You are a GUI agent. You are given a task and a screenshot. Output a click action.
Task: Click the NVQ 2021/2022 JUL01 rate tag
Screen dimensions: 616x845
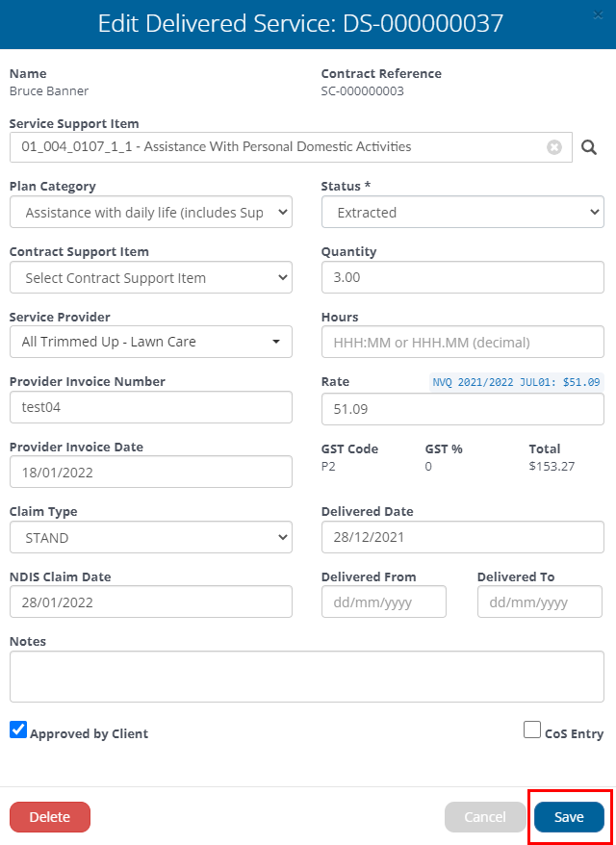click(x=516, y=382)
